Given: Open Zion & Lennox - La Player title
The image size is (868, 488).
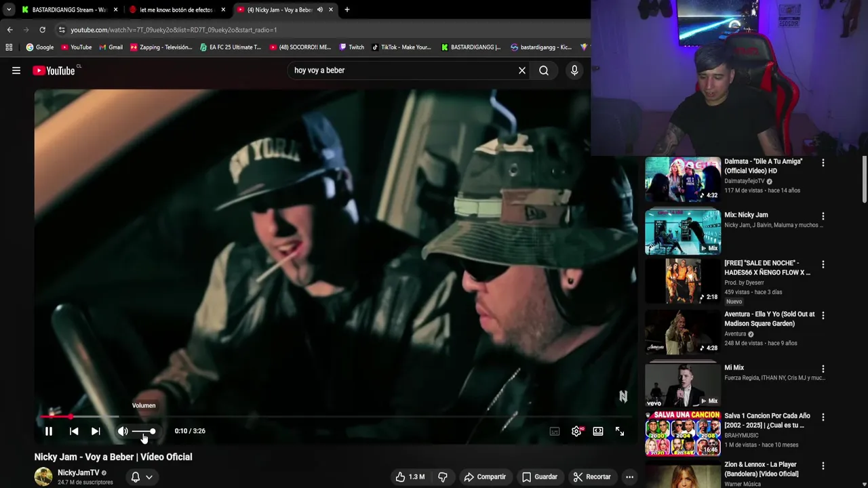Looking at the screenshot, I should point(762,469).
